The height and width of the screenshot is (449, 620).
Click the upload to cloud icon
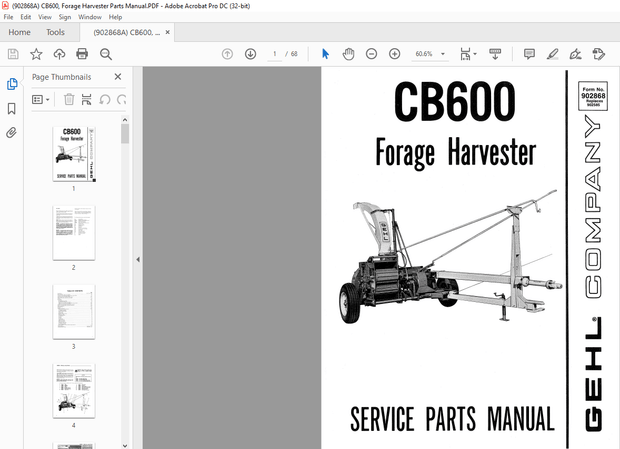tap(59, 54)
